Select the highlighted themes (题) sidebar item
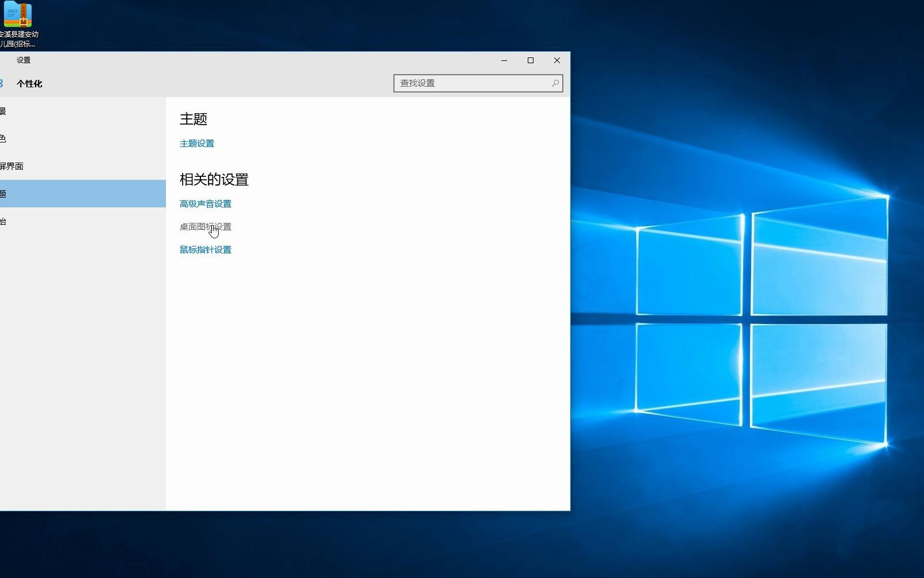924x578 pixels. (x=83, y=194)
